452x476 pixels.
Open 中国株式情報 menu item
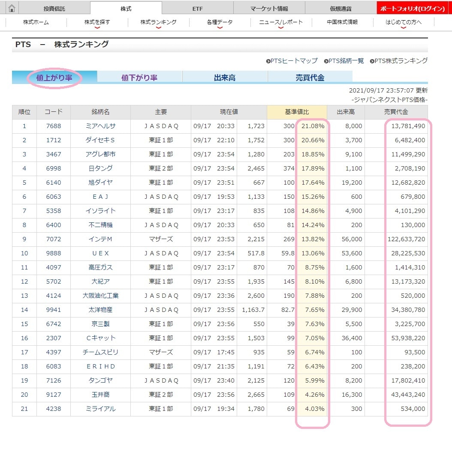[342, 22]
